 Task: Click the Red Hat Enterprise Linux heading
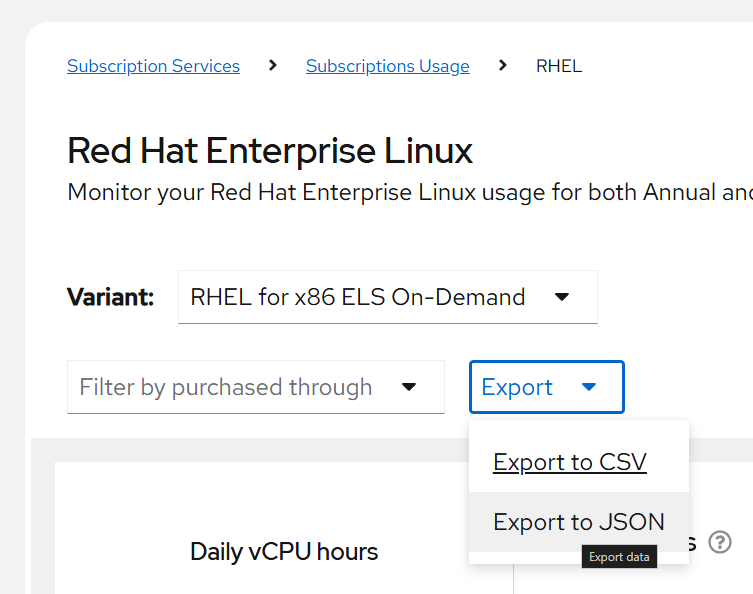pyautogui.click(x=270, y=151)
